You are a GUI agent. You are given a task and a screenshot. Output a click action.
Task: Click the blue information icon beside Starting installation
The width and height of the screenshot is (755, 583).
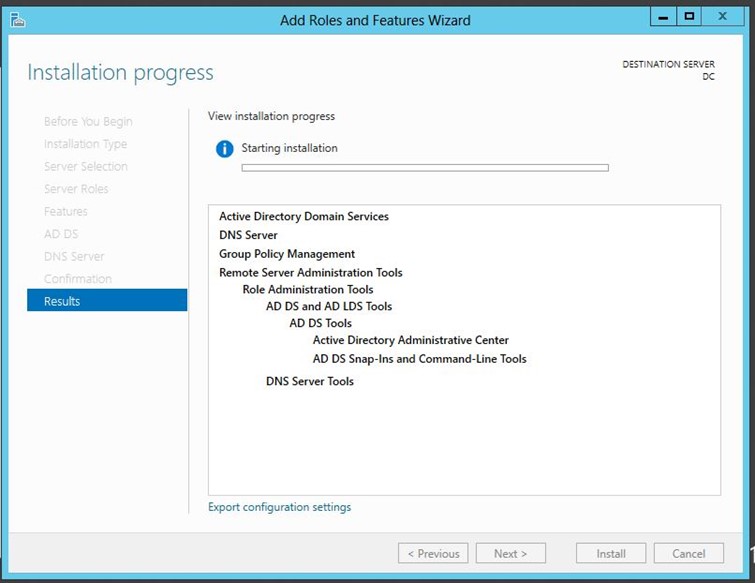coord(224,149)
